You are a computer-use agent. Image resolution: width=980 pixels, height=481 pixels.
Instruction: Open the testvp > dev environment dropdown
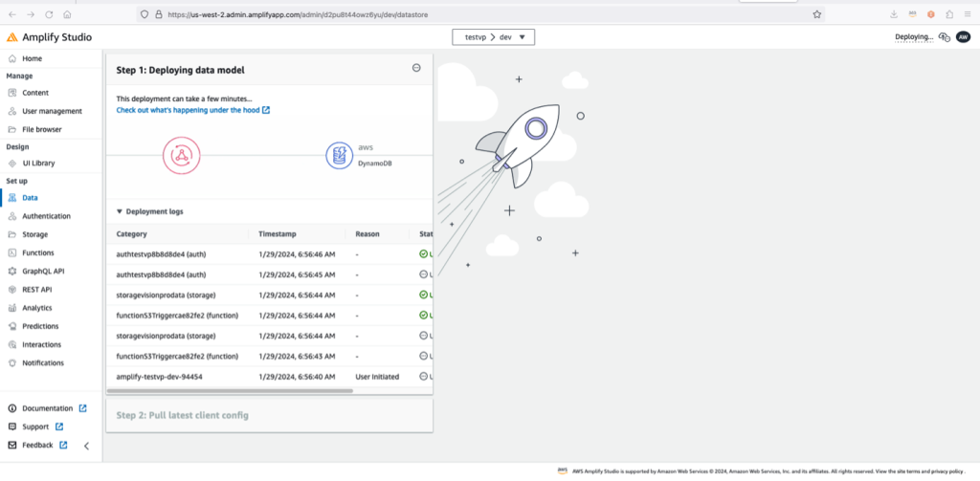tap(494, 37)
